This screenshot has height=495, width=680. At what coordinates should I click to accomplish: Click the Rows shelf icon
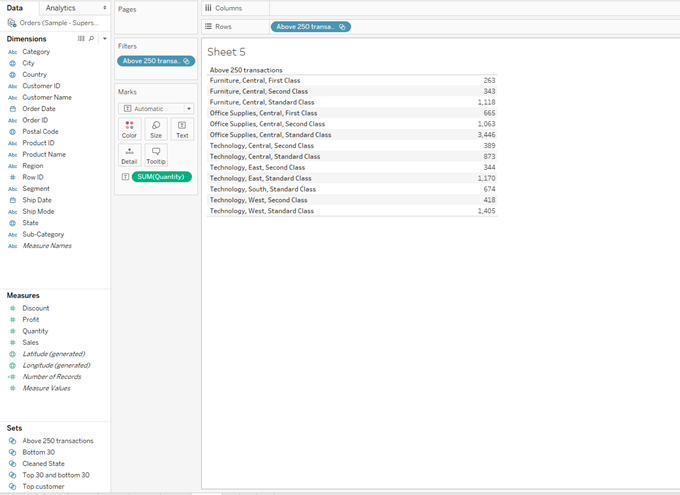tap(209, 26)
